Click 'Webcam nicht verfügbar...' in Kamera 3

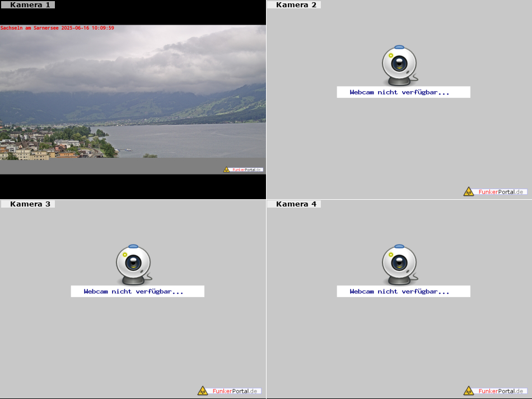pos(137,292)
